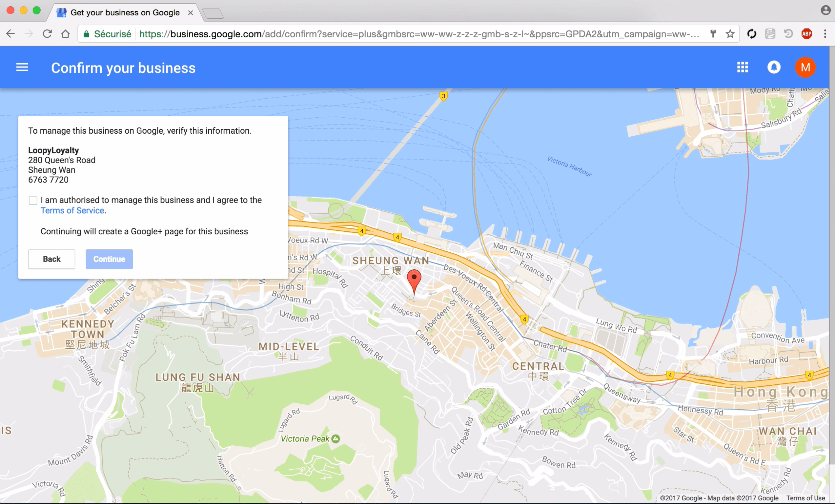Open the AdBlock Plus extension
The width and height of the screenshot is (835, 504).
point(806,34)
